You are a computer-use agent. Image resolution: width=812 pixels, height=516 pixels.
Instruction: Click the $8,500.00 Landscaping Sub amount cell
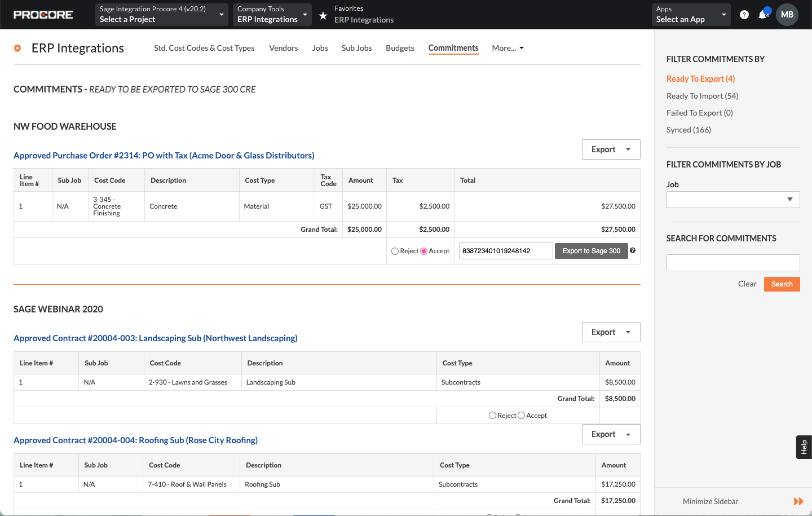620,382
